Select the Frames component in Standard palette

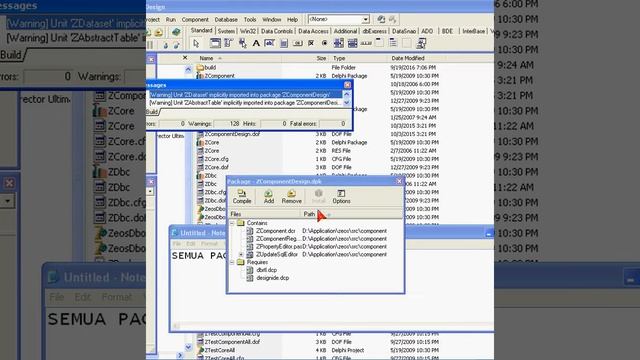[x=215, y=43]
